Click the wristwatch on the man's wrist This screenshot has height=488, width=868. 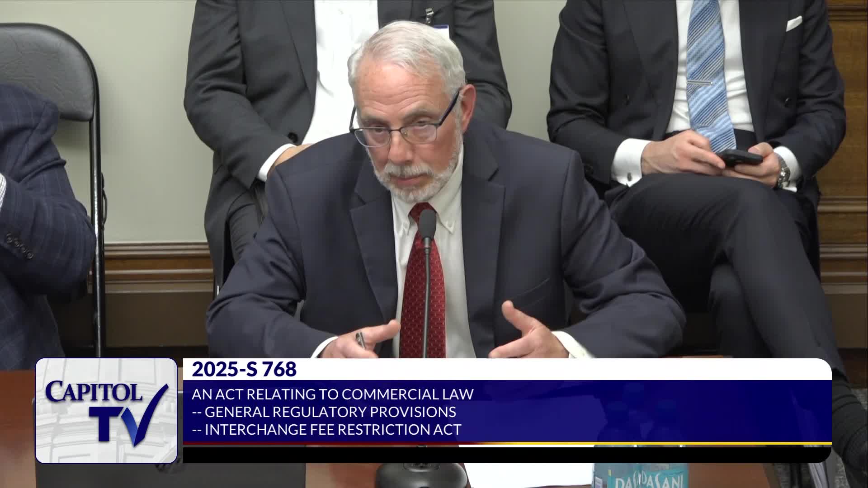tap(783, 174)
